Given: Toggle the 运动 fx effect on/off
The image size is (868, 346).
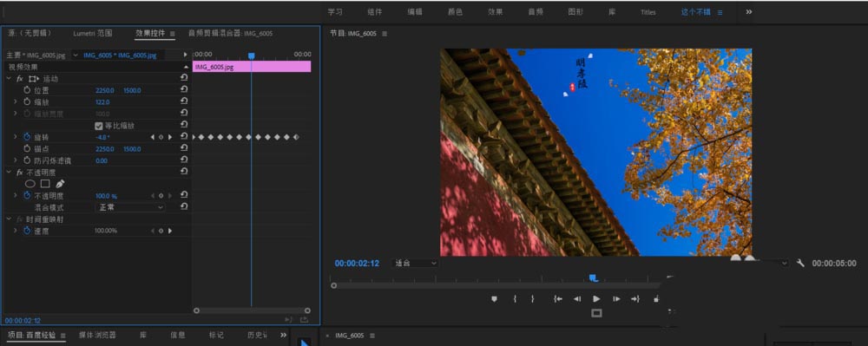Looking at the screenshot, I should (x=20, y=79).
